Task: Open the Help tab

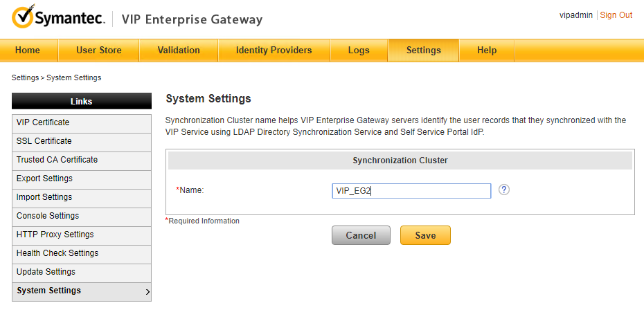Action: coord(487,50)
